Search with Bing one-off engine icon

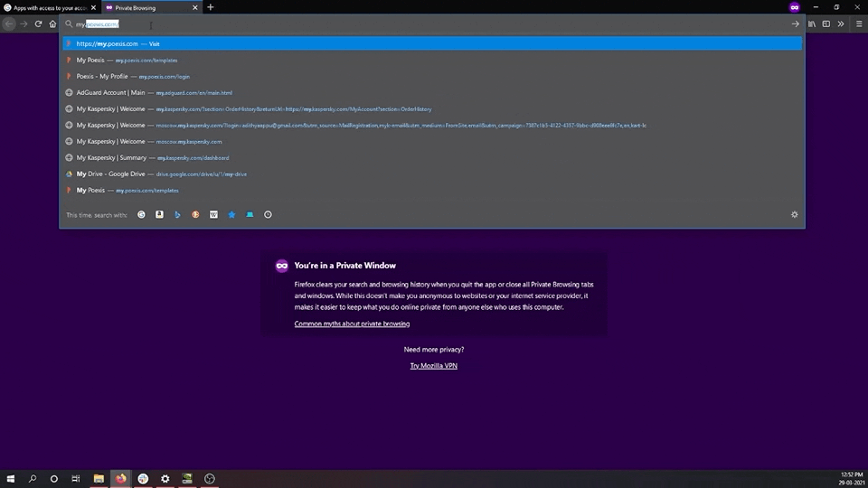tap(178, 215)
